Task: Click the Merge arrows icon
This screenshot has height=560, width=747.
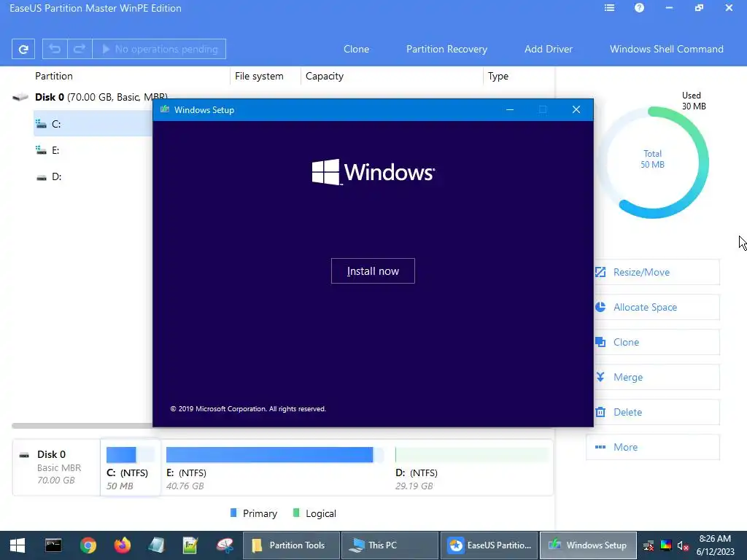Action: tap(600, 377)
